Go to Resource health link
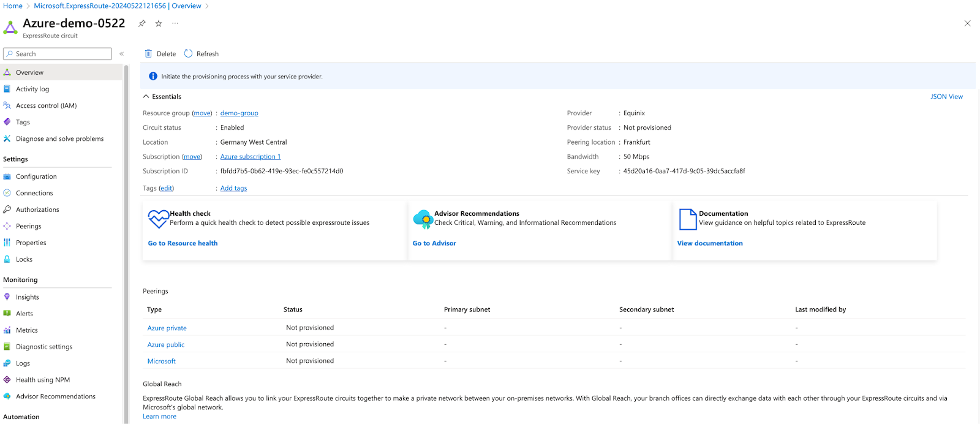The image size is (980, 424). pyautogui.click(x=183, y=243)
